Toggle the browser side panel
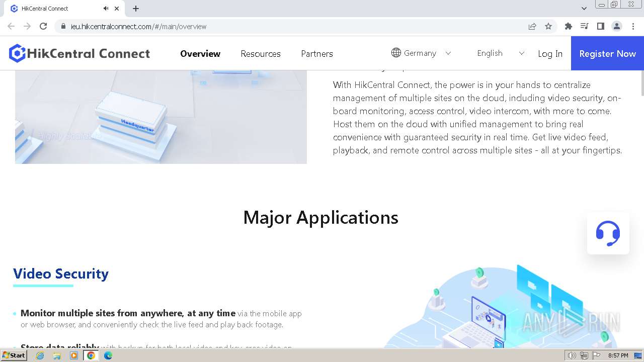The image size is (644, 362). click(x=601, y=26)
